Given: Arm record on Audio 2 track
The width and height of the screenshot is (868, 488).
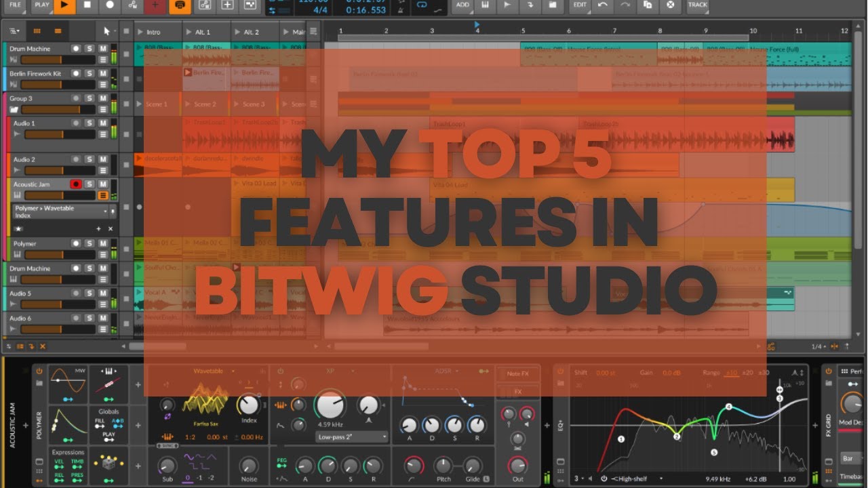Looking at the screenshot, I should 76,159.
